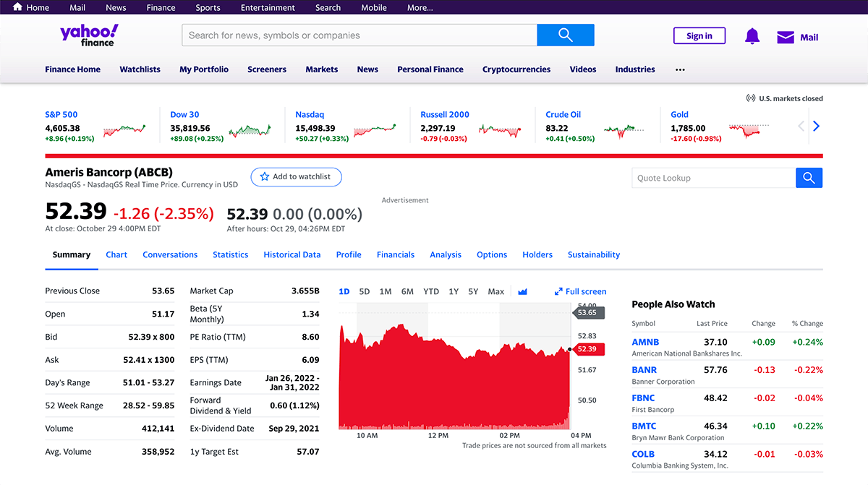The height and width of the screenshot is (485, 868).
Task: Open the Crude Oil link
Action: coord(563,114)
